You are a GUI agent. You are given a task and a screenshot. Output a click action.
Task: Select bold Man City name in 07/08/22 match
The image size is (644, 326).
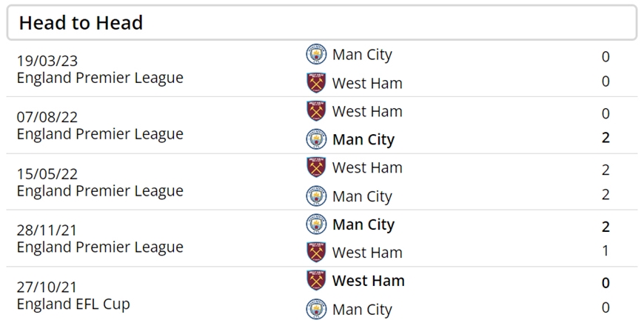tap(363, 140)
